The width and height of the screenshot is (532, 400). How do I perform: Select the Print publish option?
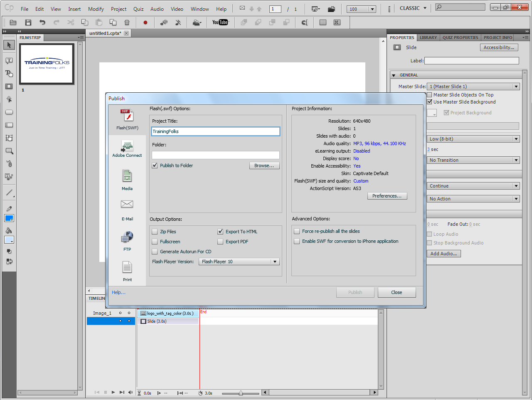pyautogui.click(x=127, y=270)
